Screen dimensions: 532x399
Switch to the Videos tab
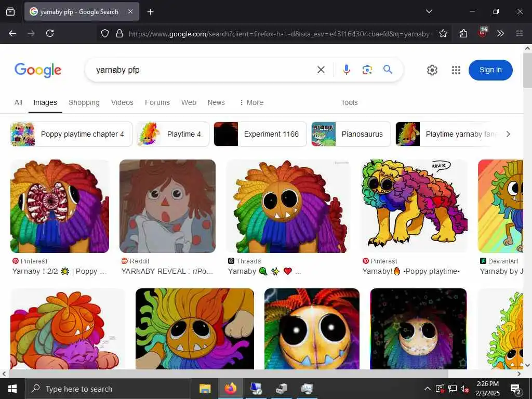[122, 102]
